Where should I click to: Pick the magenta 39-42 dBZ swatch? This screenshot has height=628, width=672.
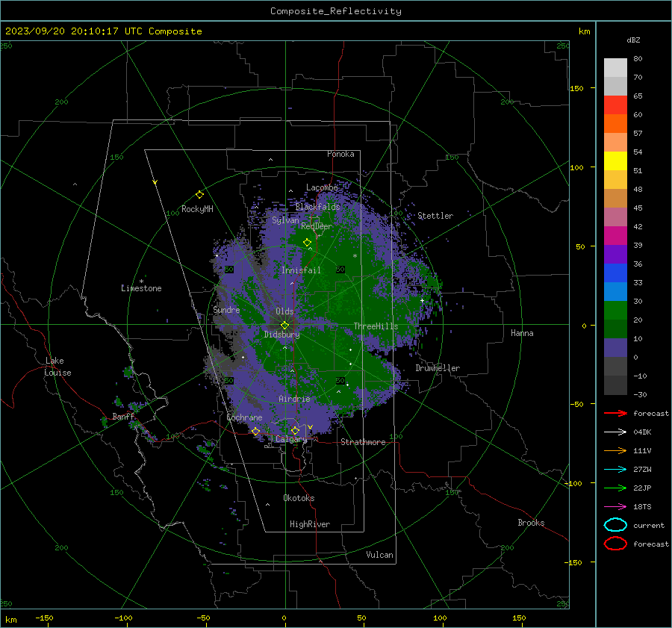coord(615,235)
